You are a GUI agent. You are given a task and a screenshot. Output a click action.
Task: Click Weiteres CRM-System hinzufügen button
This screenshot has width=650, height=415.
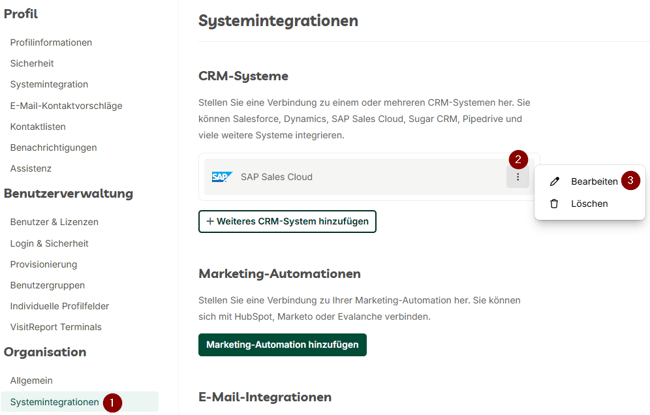[287, 221]
